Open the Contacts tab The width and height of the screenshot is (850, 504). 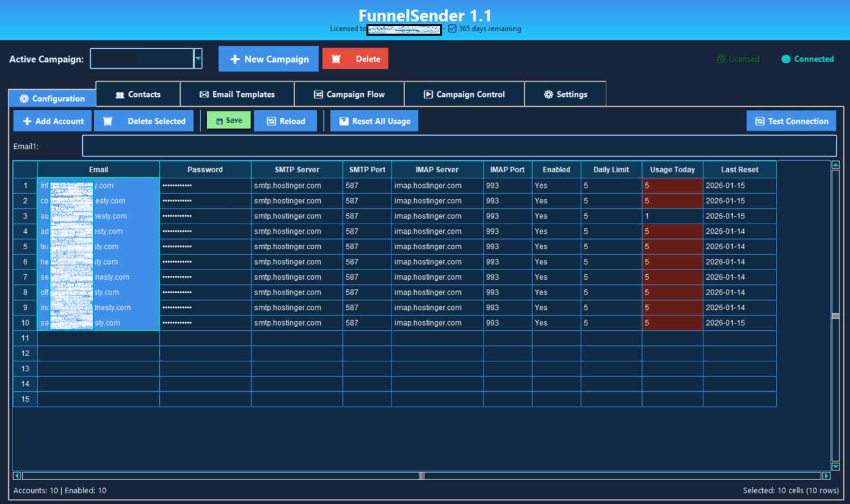(x=138, y=94)
